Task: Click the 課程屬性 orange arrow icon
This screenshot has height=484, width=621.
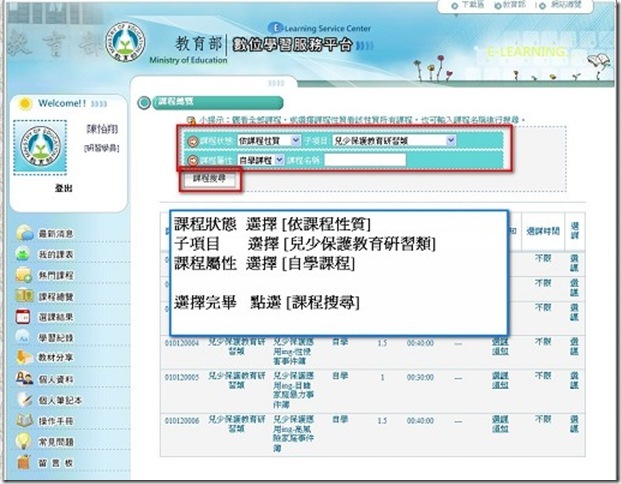Action: 193,160
